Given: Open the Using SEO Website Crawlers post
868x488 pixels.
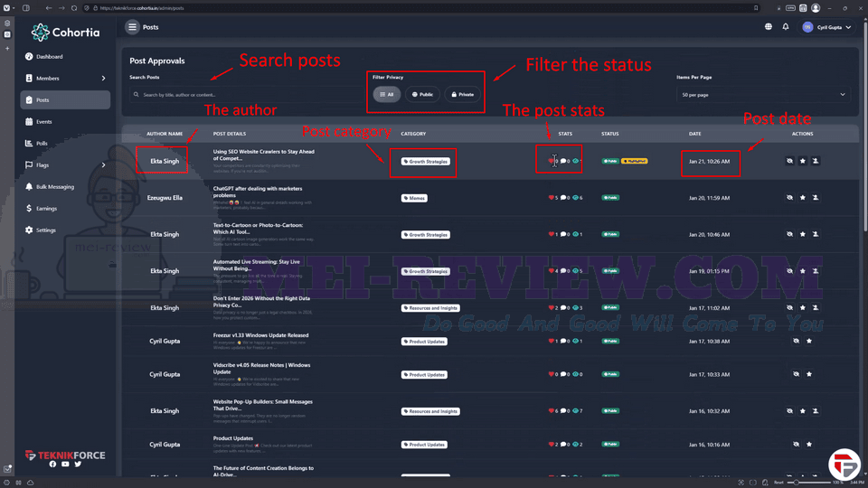Looking at the screenshot, I should pos(263,155).
